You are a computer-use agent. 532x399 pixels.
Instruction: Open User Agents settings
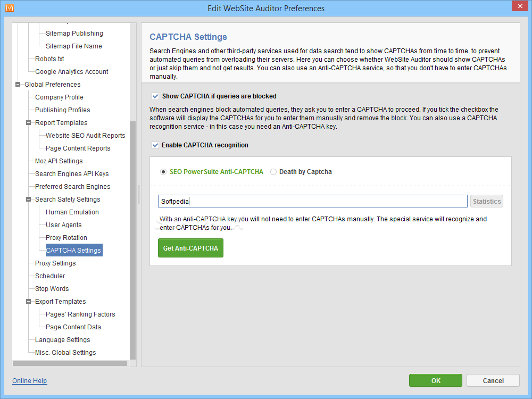(63, 225)
